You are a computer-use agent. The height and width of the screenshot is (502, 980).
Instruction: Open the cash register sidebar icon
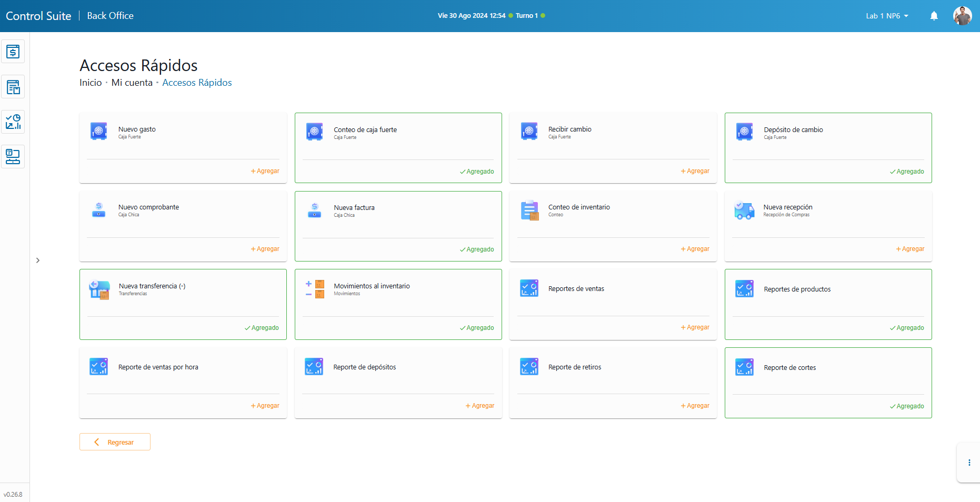[13, 52]
